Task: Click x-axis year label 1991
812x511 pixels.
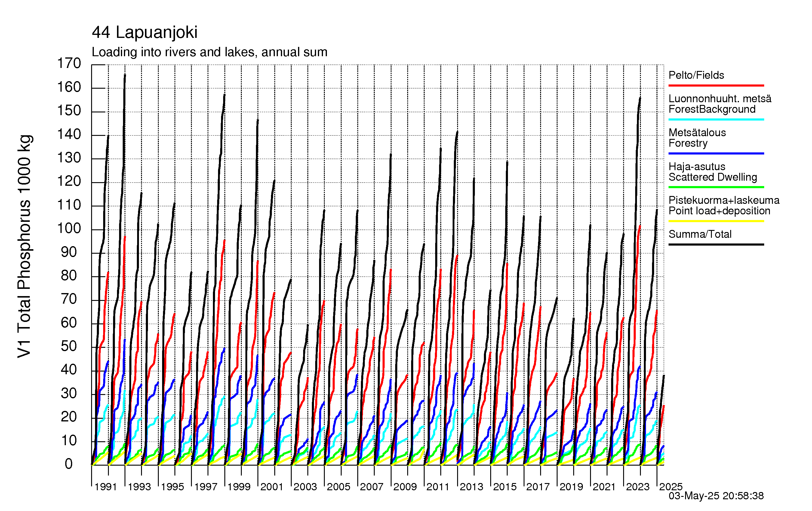Action: [106, 487]
